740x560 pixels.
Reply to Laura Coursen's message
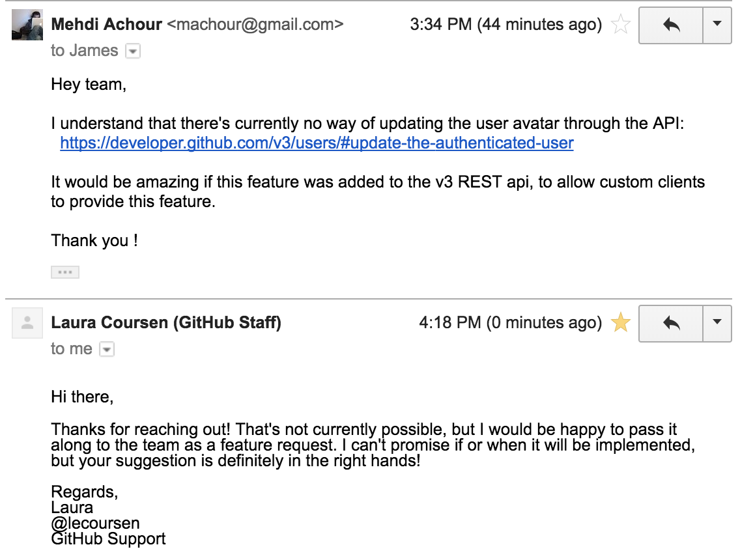pyautogui.click(x=671, y=324)
